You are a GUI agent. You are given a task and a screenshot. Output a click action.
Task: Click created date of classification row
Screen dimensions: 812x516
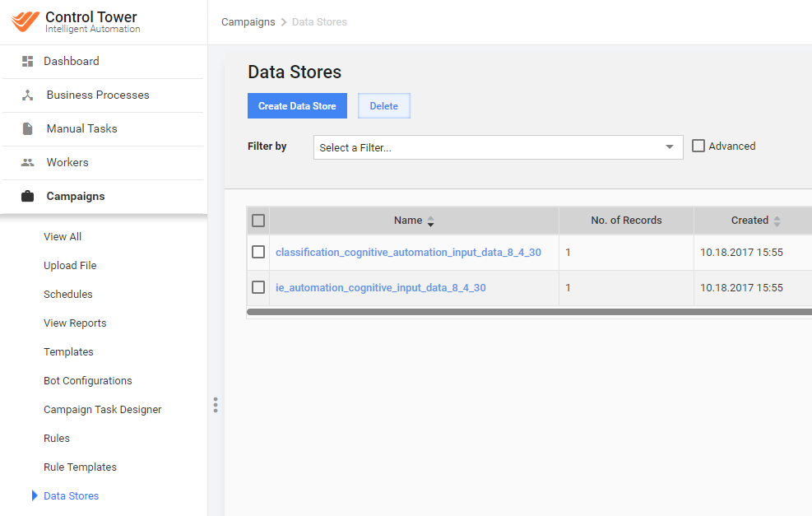(741, 253)
